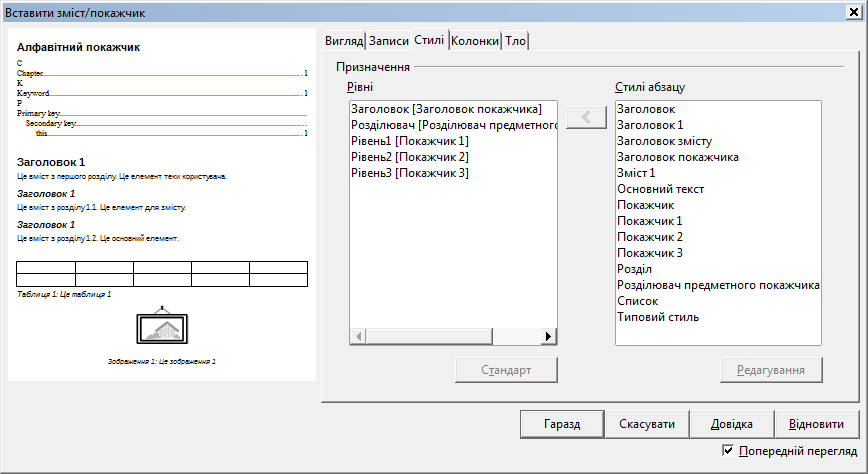Select Заголовок змісту in paragraph styles
Viewport: 868px width, 474px height.
(676, 141)
